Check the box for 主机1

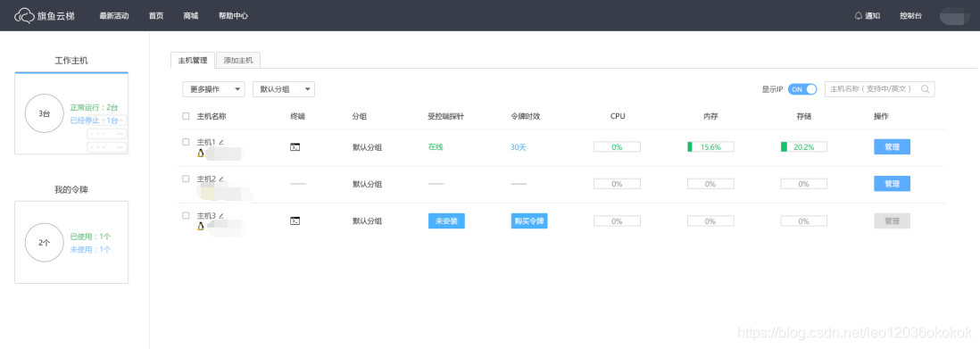186,142
